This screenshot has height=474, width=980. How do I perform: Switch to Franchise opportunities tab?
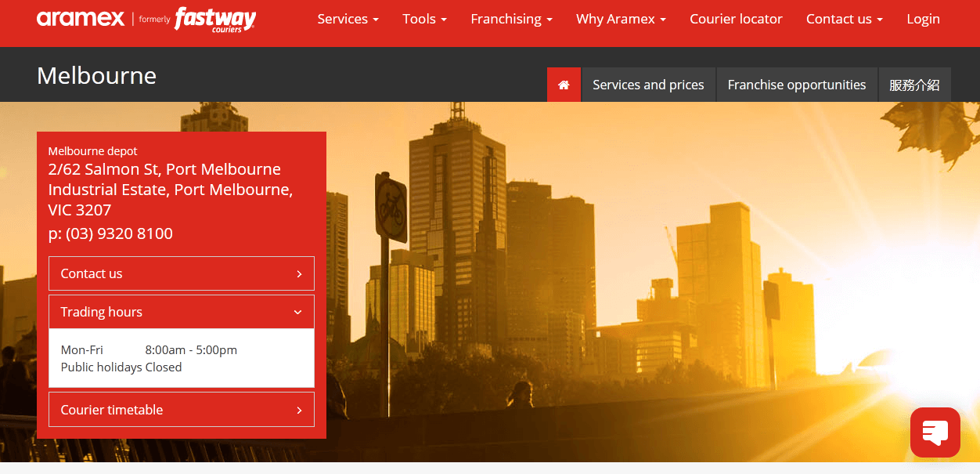797,85
